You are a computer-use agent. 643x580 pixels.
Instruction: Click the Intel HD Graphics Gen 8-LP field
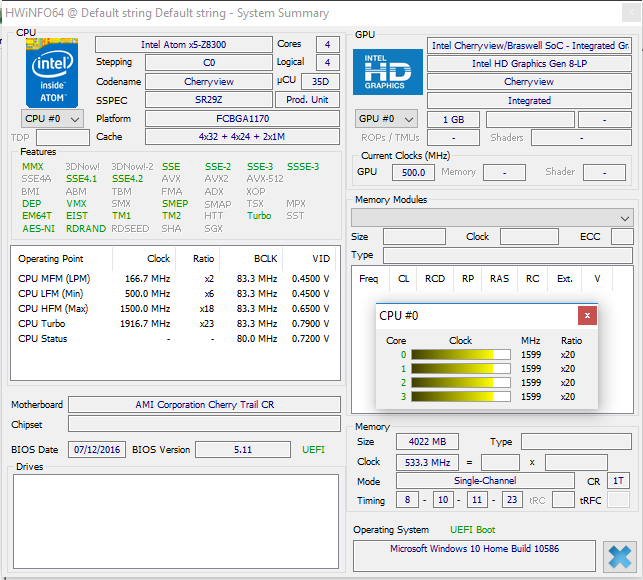[x=529, y=64]
